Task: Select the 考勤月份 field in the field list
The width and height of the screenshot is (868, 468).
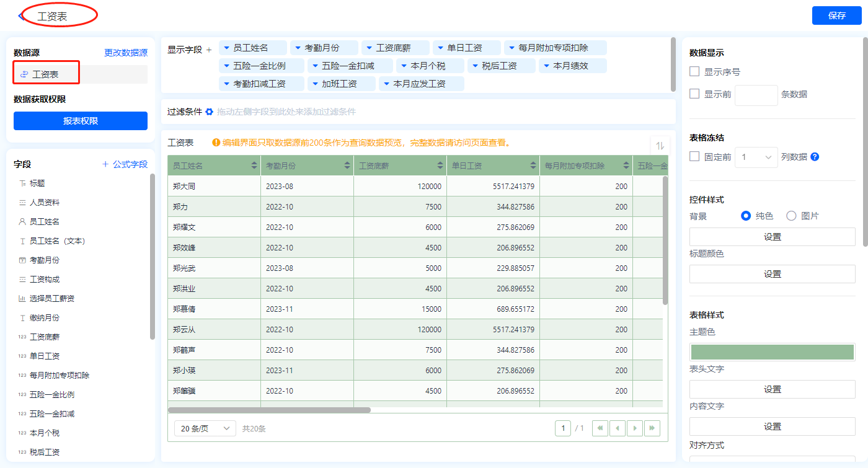Action: pos(44,260)
